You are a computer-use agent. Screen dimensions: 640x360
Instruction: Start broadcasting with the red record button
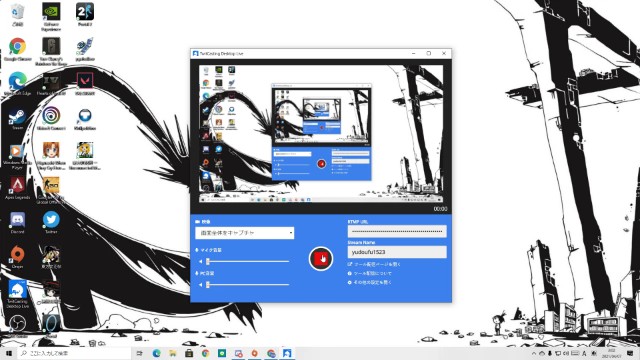pos(321,258)
